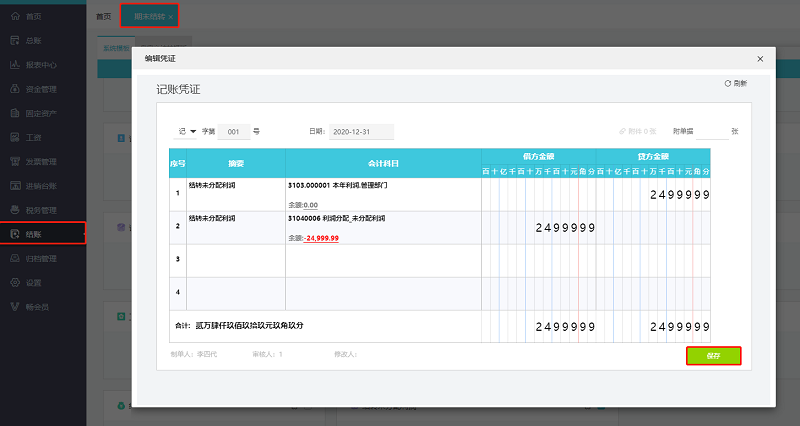Click the 附单据 count input field
Viewport: 800px width, 426px height.
click(711, 131)
